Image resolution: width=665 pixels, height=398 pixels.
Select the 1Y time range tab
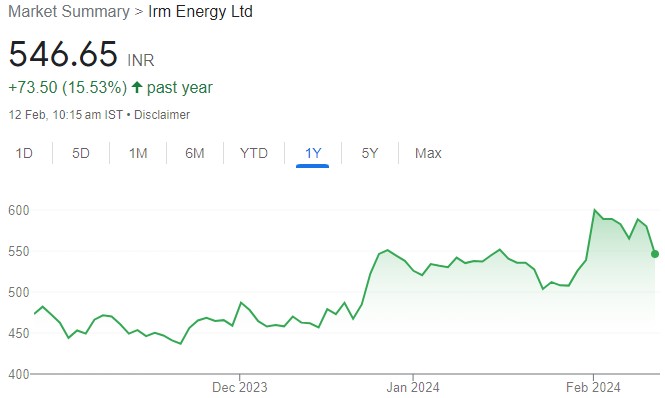pos(313,153)
